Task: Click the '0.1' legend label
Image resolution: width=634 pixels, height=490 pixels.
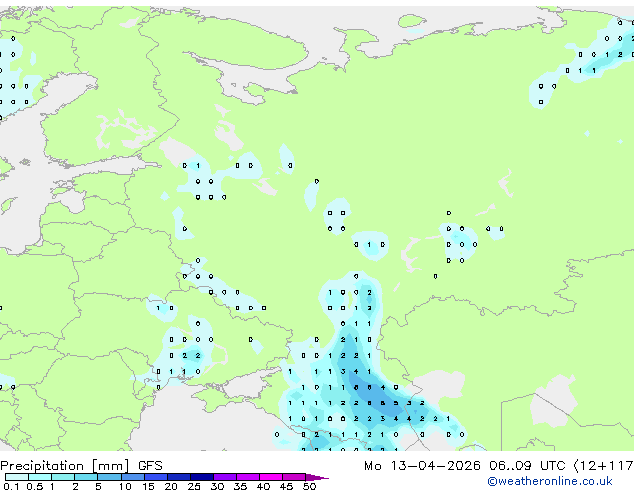Action: [x=11, y=486]
